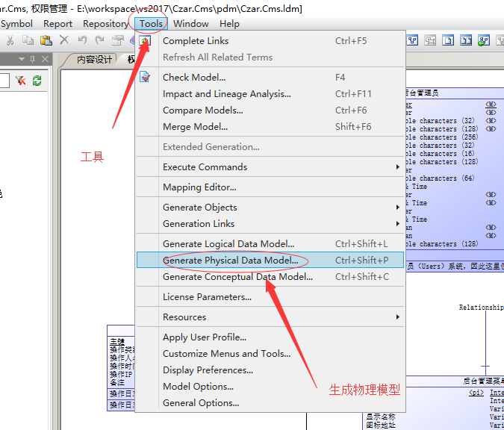Click the Paste clipboard icon
Viewport: 504px width, 430px height.
pos(46,40)
